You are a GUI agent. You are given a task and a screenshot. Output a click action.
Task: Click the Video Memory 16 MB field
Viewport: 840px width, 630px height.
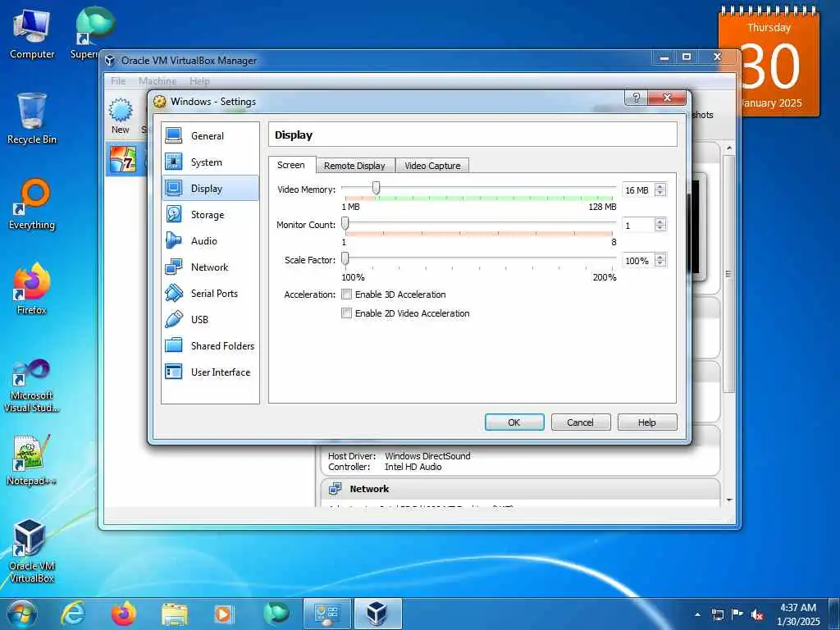click(638, 190)
